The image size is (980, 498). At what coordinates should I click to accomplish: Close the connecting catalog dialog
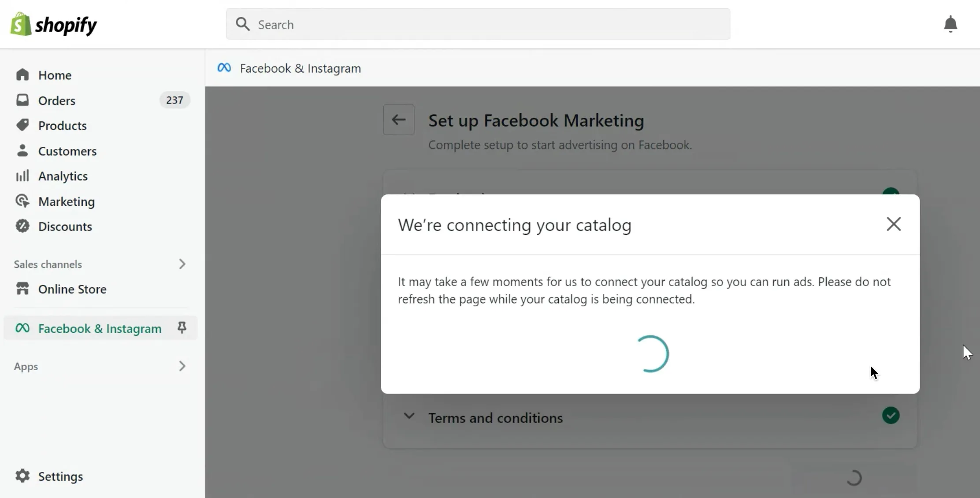pyautogui.click(x=894, y=224)
